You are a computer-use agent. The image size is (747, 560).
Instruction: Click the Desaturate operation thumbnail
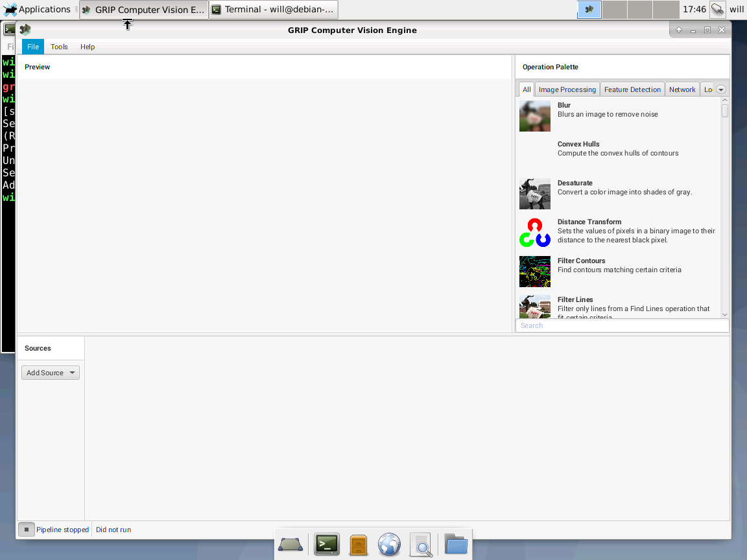point(534,194)
